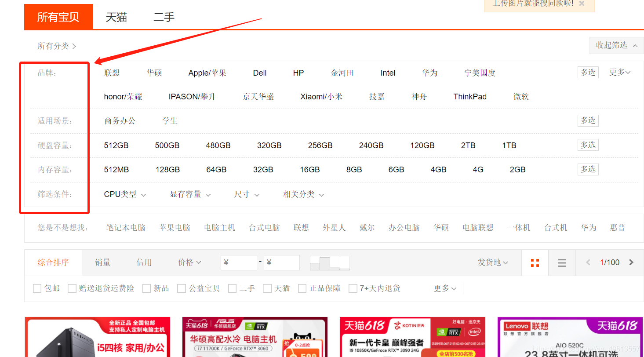Click 多选 in the brand row
644x357 pixels.
pyautogui.click(x=588, y=73)
